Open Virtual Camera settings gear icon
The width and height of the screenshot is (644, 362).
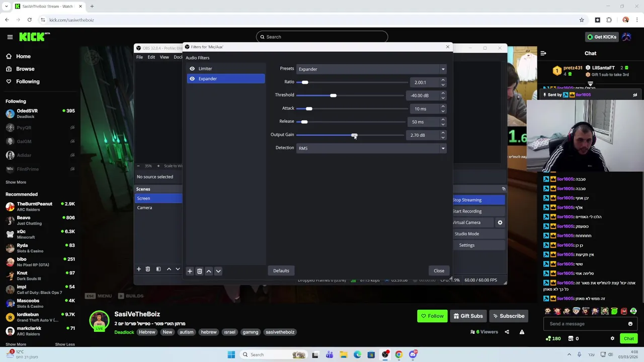(500, 222)
